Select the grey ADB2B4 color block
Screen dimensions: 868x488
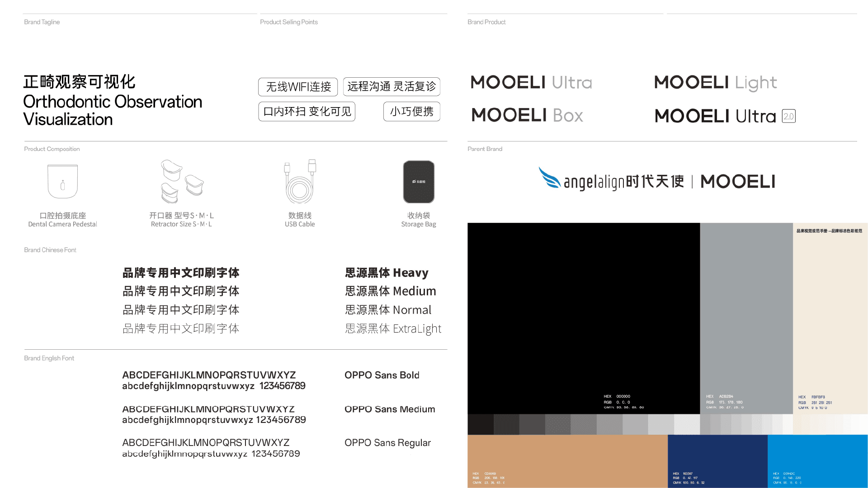[x=746, y=318]
